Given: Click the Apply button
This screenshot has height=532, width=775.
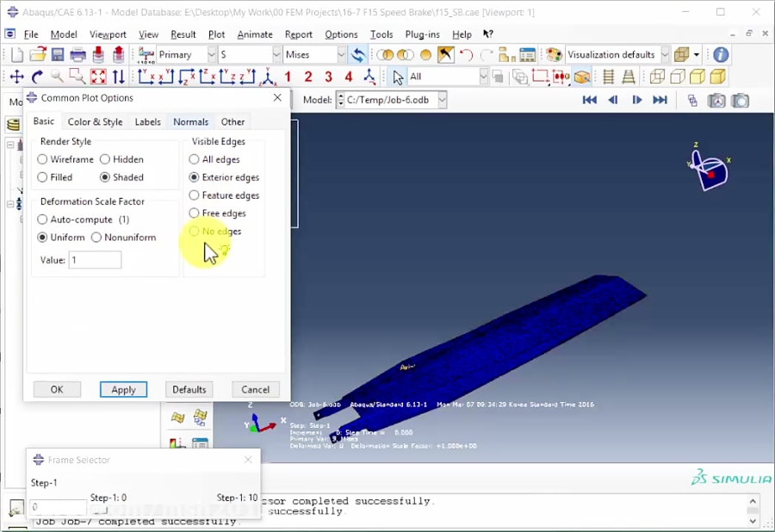Looking at the screenshot, I should 123,389.
